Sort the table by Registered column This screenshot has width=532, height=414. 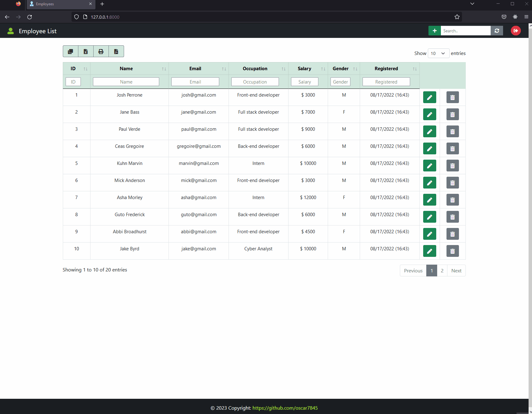point(390,69)
